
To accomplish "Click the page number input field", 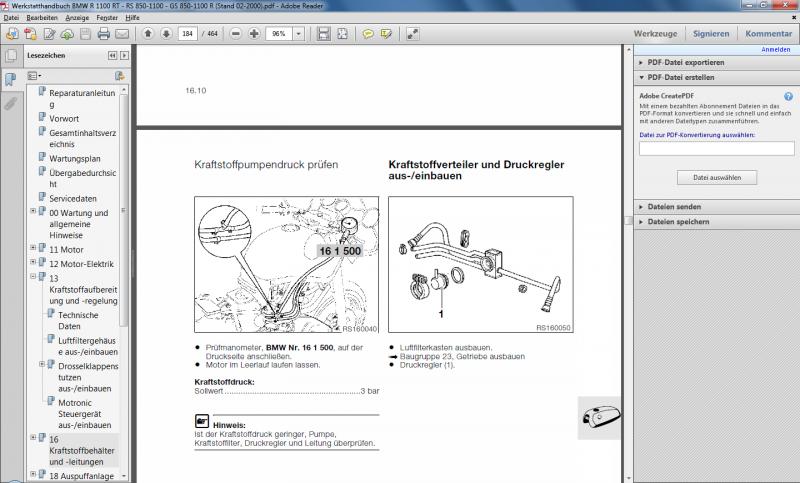I will coord(187,33).
